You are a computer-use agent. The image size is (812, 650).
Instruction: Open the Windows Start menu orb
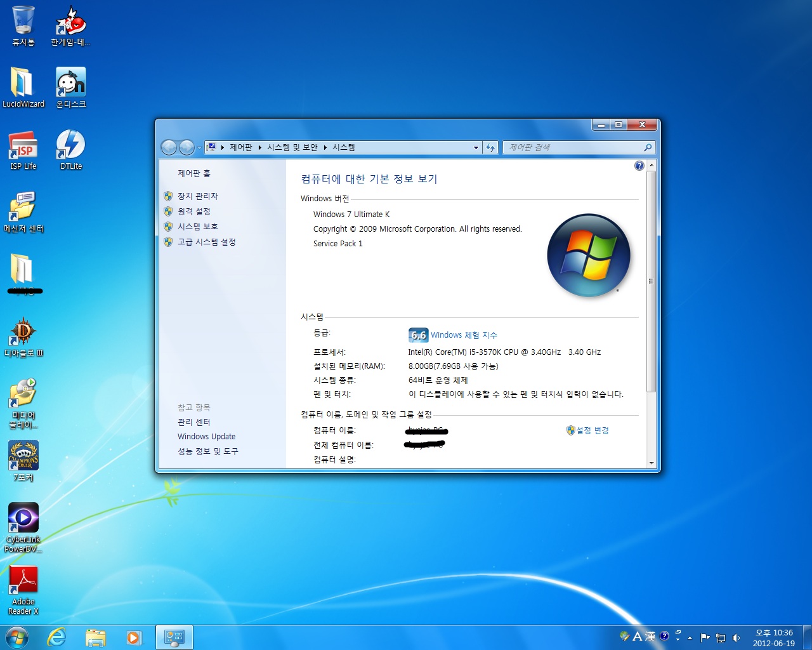(17, 637)
